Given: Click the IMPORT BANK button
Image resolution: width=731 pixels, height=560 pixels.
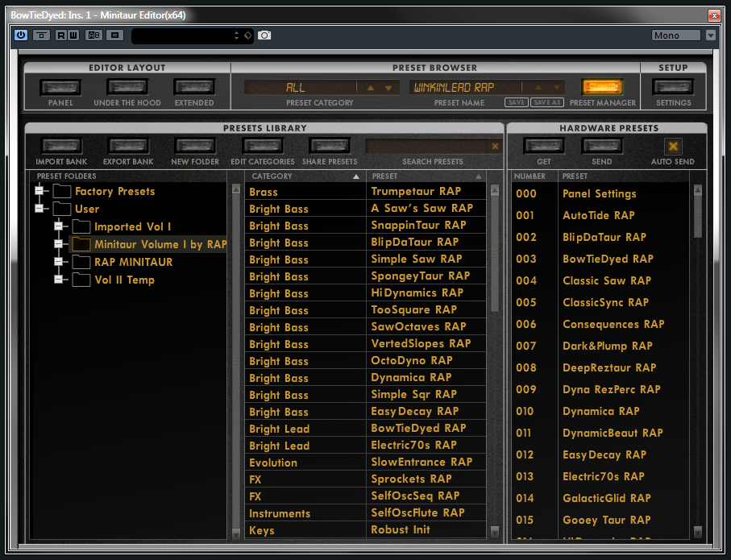Looking at the screenshot, I should pyautogui.click(x=61, y=147).
